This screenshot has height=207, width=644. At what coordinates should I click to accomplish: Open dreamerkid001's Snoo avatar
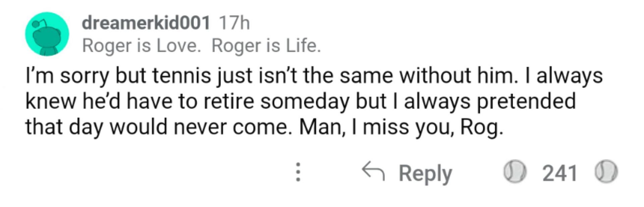click(x=47, y=34)
